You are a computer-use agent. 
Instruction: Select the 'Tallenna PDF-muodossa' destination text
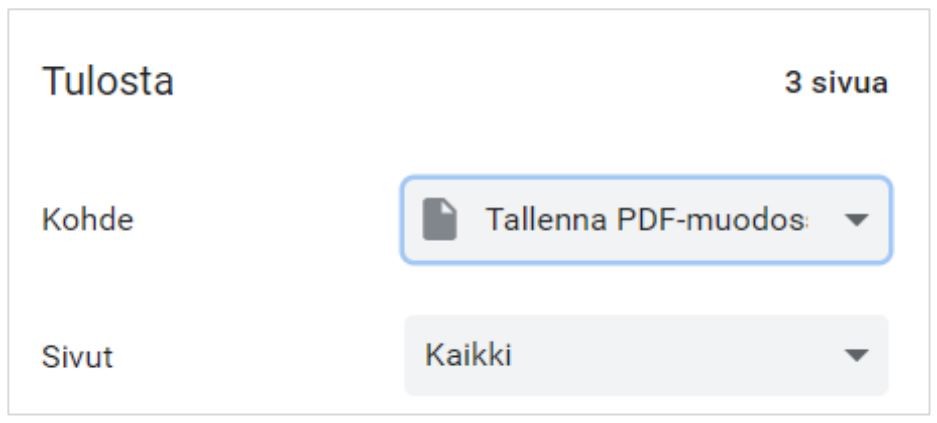pyautogui.click(x=647, y=220)
